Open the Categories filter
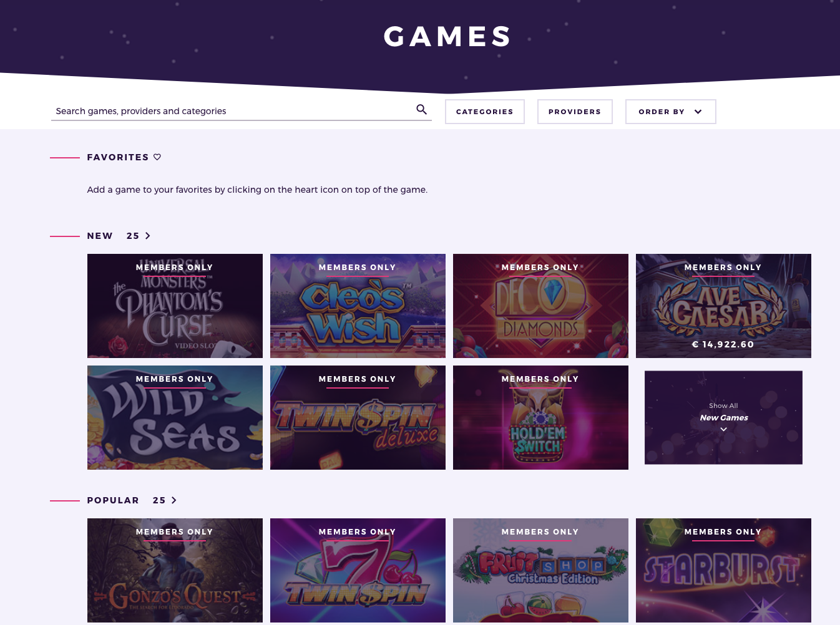Viewport: 840px width, 625px height. click(x=485, y=112)
